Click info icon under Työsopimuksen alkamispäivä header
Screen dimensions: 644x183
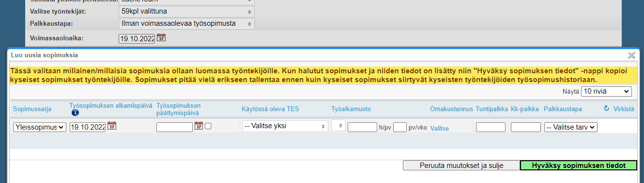point(75,113)
